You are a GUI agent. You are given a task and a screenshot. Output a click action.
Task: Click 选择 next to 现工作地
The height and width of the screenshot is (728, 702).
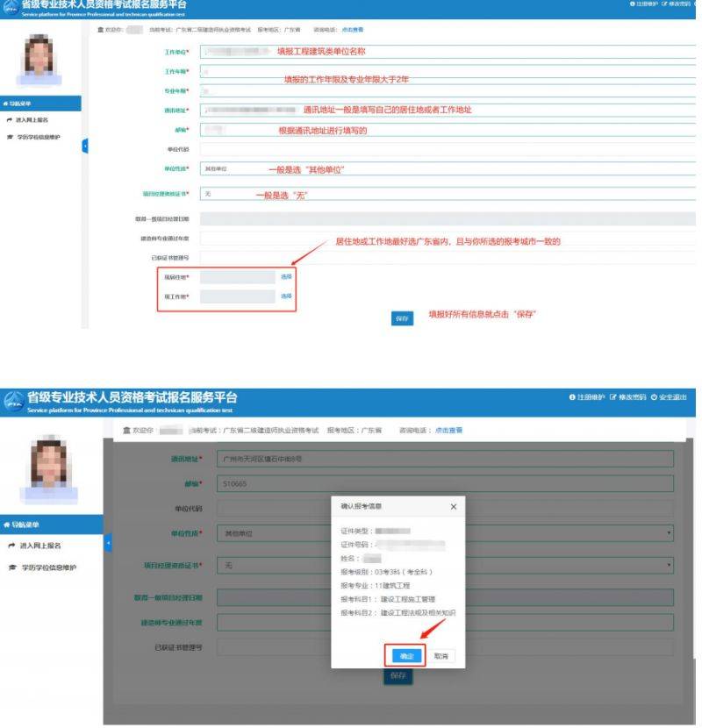(287, 296)
